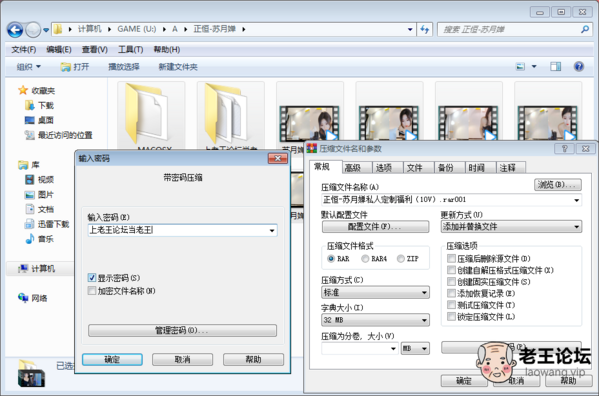Open the recent pages dropdown arrow near Back
This screenshot has height=396, width=599.
[x=46, y=30]
